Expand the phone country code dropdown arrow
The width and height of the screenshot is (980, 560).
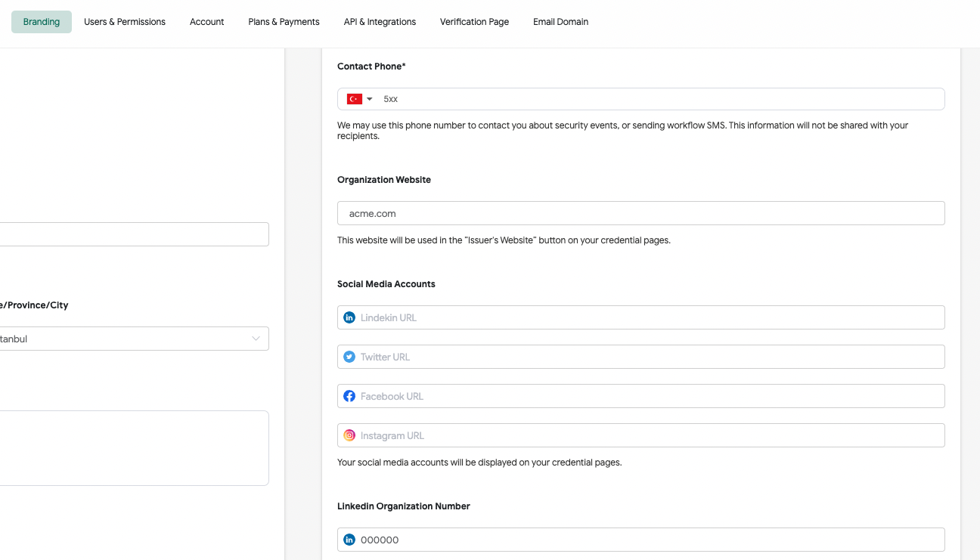[x=370, y=99]
